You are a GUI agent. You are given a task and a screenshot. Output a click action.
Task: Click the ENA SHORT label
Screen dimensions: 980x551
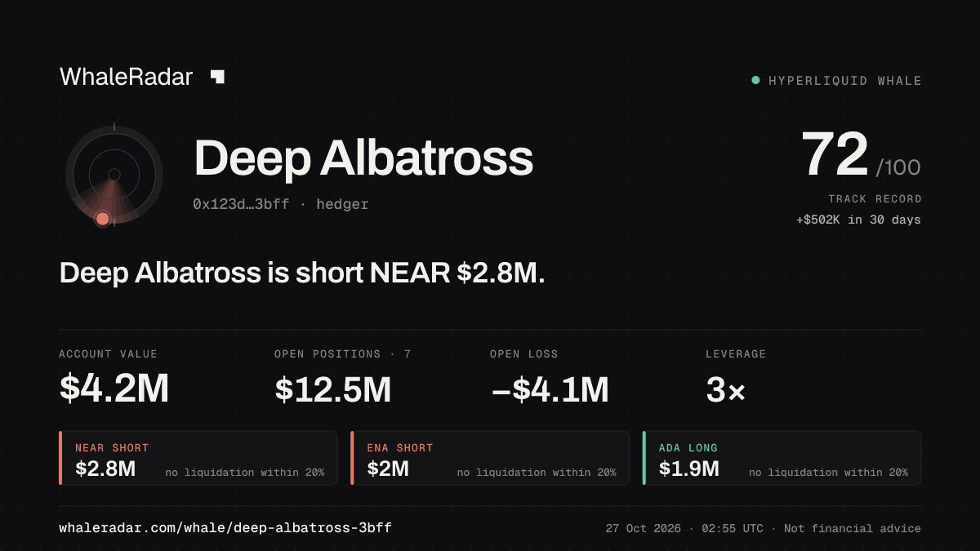coord(400,448)
